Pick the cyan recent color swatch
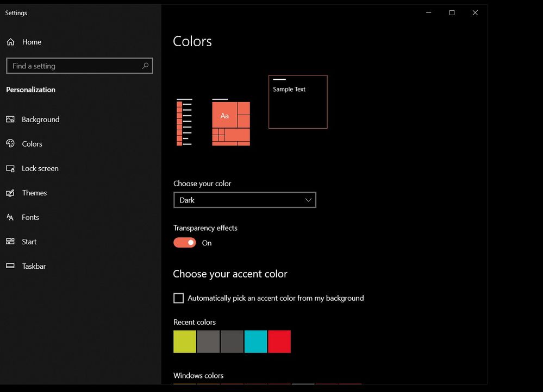 [255, 342]
